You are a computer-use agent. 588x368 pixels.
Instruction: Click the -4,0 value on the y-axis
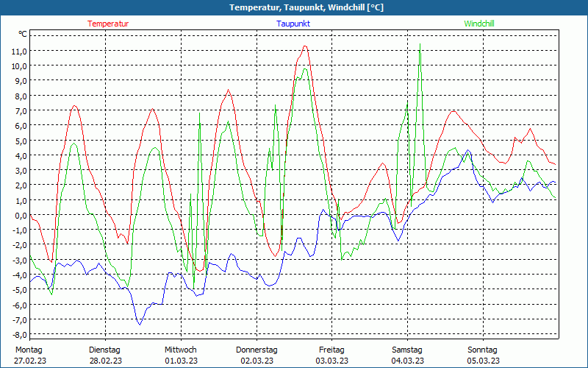tap(19, 275)
